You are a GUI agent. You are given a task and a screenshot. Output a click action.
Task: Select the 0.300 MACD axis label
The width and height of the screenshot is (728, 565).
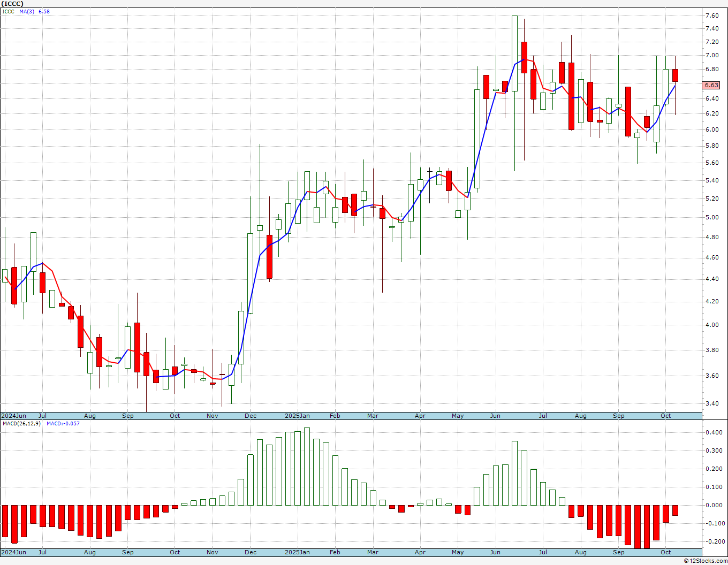click(x=713, y=451)
